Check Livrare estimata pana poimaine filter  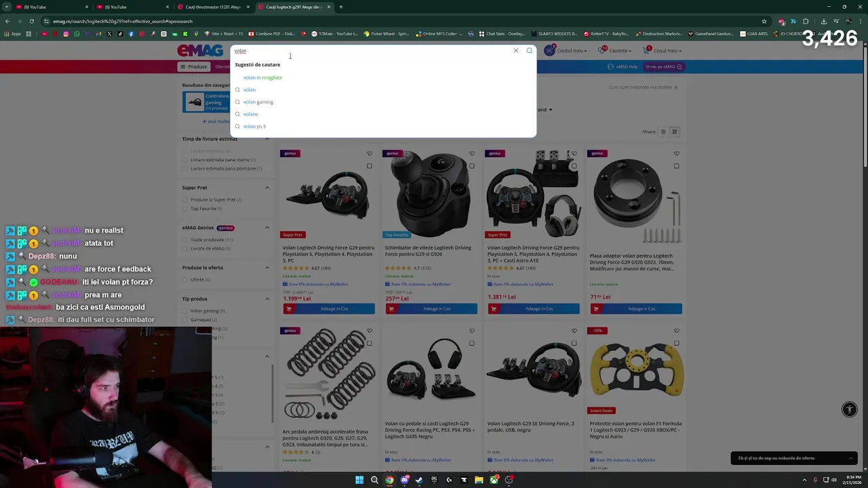[184, 169]
